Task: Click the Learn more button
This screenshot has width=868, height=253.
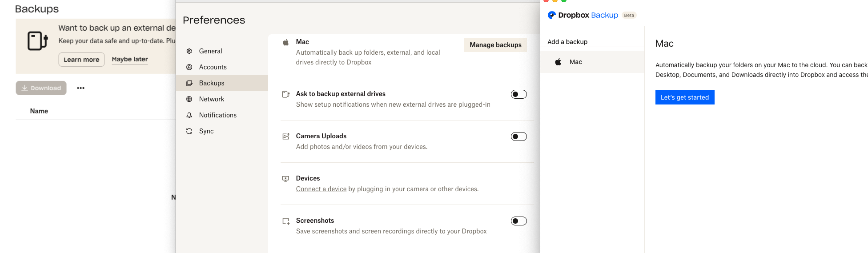Action: click(x=81, y=60)
